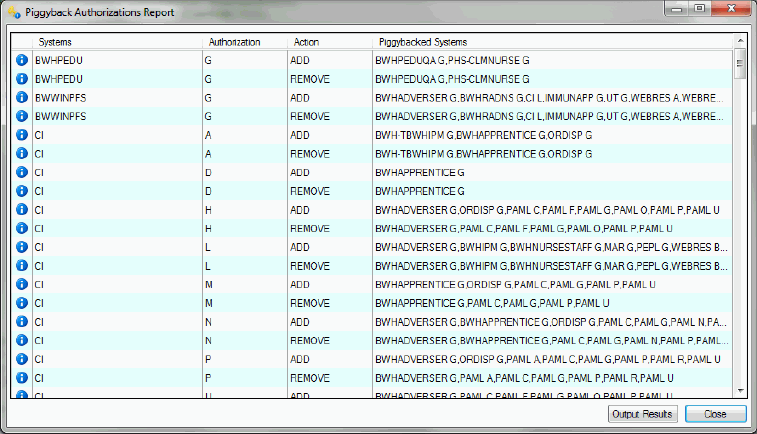Click the Piggybacked Systems column header
This screenshot has width=757, height=434.
coord(423,42)
